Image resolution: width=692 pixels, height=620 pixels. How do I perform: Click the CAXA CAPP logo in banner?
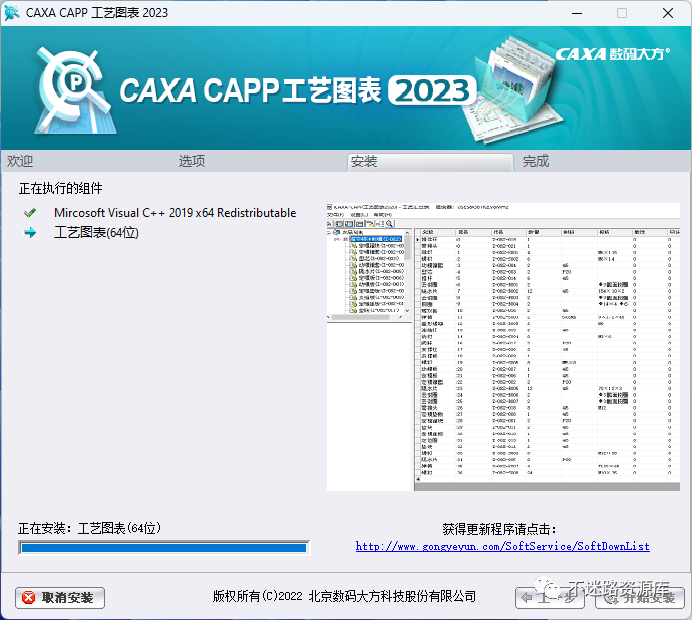coord(74,90)
